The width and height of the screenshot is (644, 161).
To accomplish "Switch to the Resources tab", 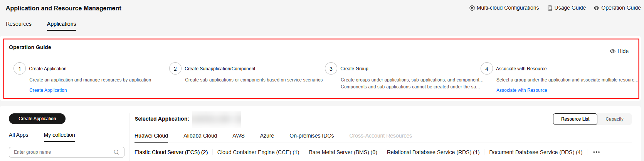I will 19,24.
